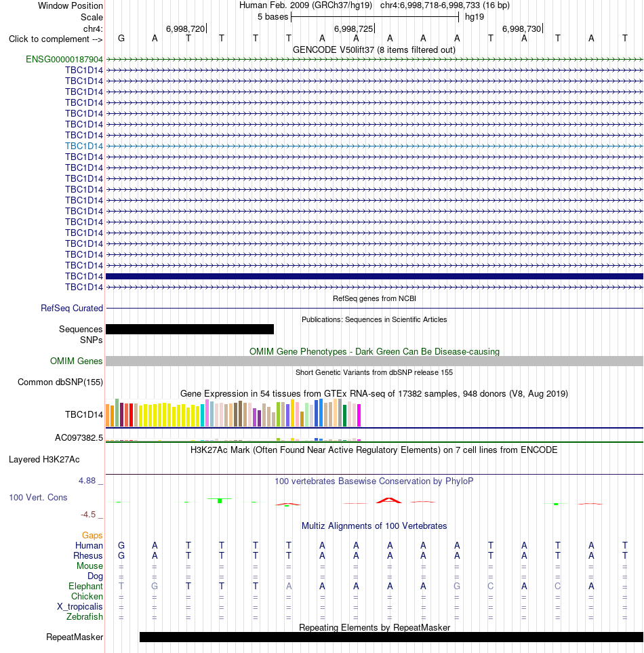The image size is (644, 653).
Task: Click the Sequences track label
Action: click(81, 329)
